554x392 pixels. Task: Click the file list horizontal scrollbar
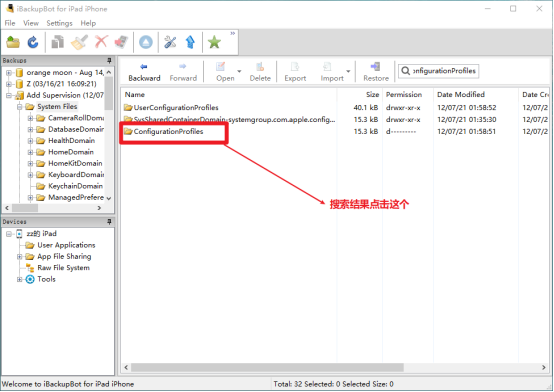[267, 368]
